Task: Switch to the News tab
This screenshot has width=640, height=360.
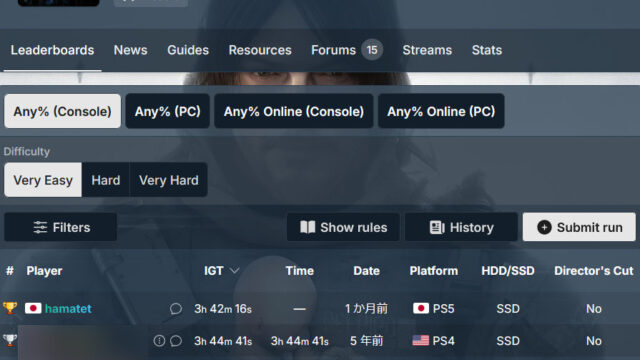Action: coord(131,50)
